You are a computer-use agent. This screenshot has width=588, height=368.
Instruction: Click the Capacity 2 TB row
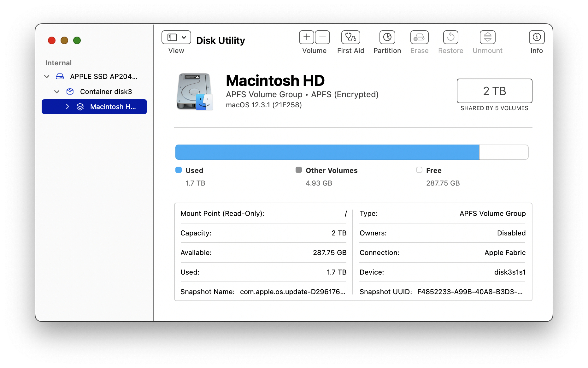(x=264, y=233)
